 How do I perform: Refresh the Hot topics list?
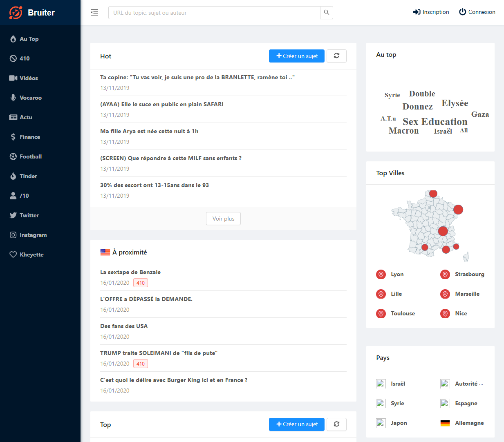pos(336,56)
